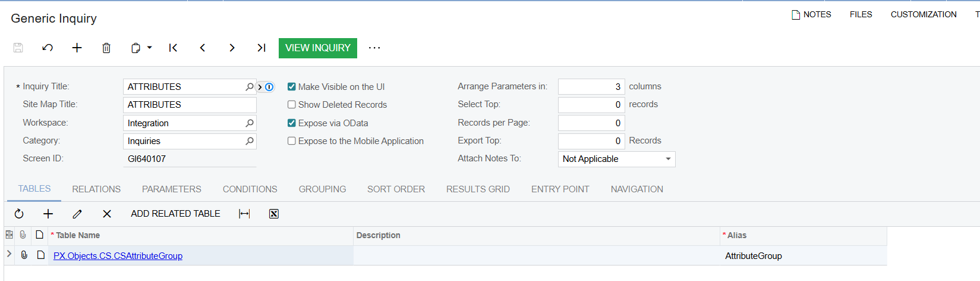Enable Show Deleted Records
980x281 pixels.
pyautogui.click(x=292, y=105)
